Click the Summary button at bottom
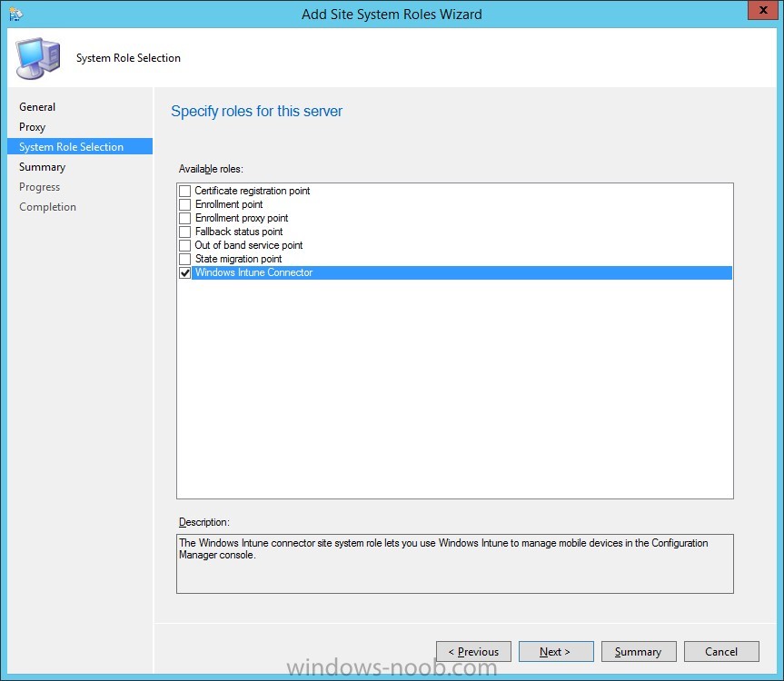 pos(638,651)
